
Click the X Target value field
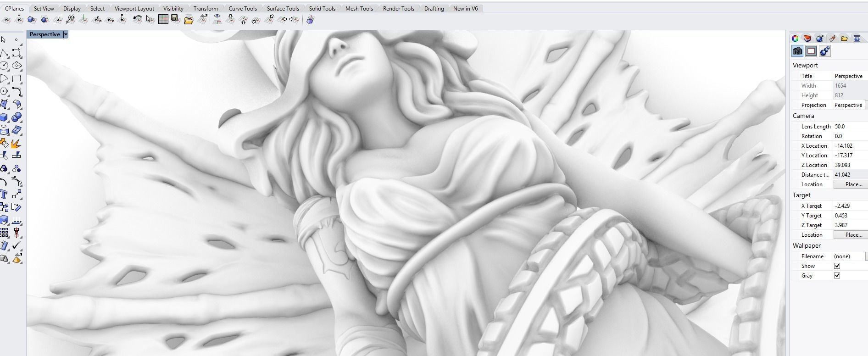pyautogui.click(x=850, y=206)
